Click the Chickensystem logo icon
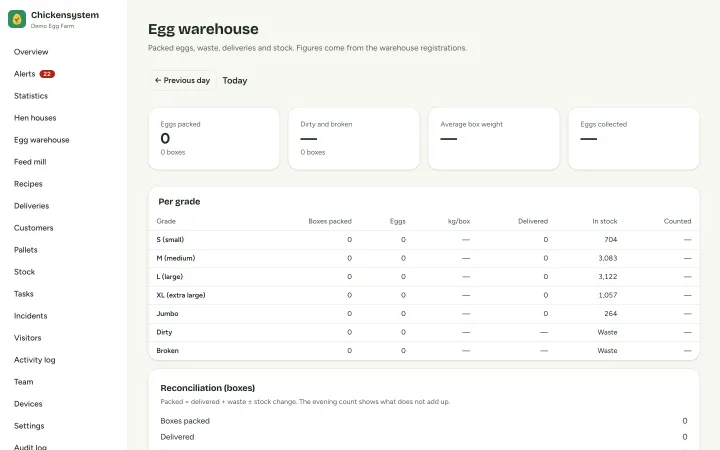The height and width of the screenshot is (450, 720). click(x=17, y=19)
